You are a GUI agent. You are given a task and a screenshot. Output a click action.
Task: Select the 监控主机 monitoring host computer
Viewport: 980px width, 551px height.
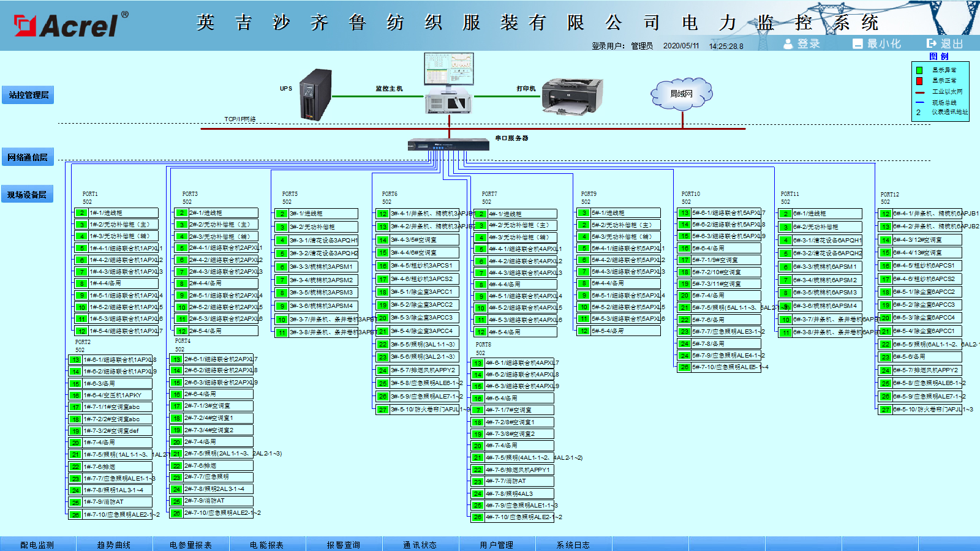(448, 83)
